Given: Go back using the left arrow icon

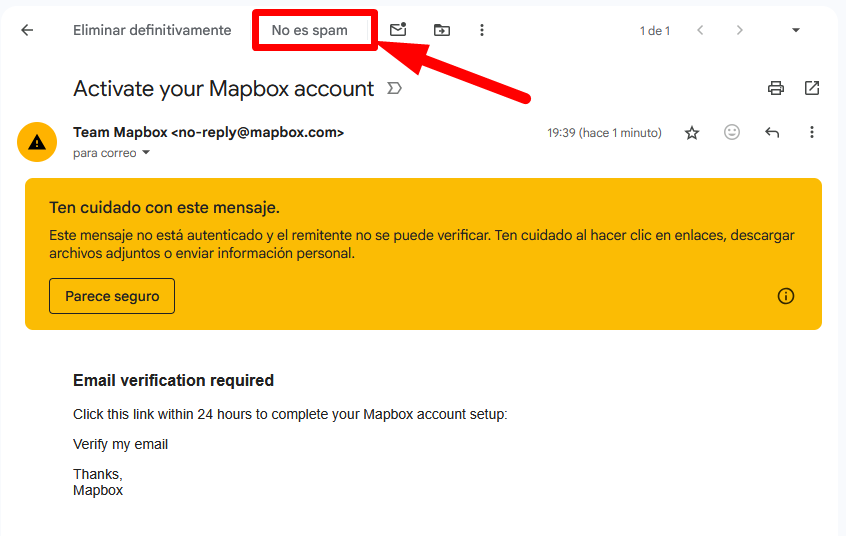Looking at the screenshot, I should pyautogui.click(x=27, y=30).
